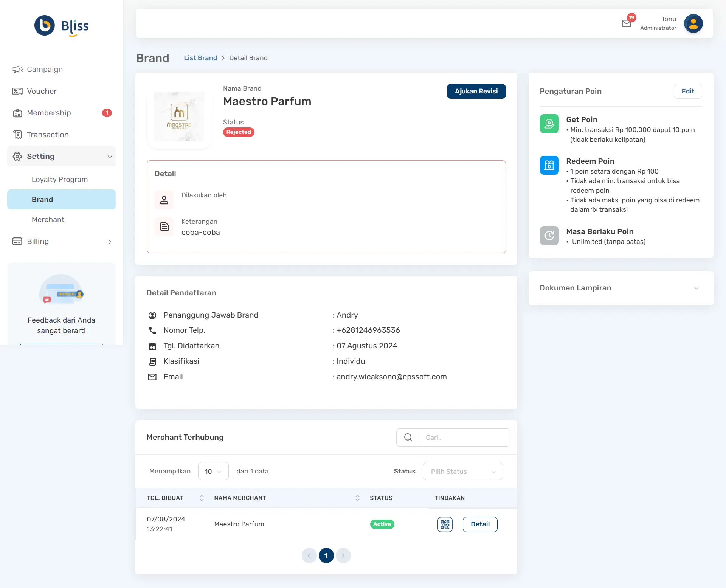
Task: Click the Bliss logo
Action: coord(61,26)
